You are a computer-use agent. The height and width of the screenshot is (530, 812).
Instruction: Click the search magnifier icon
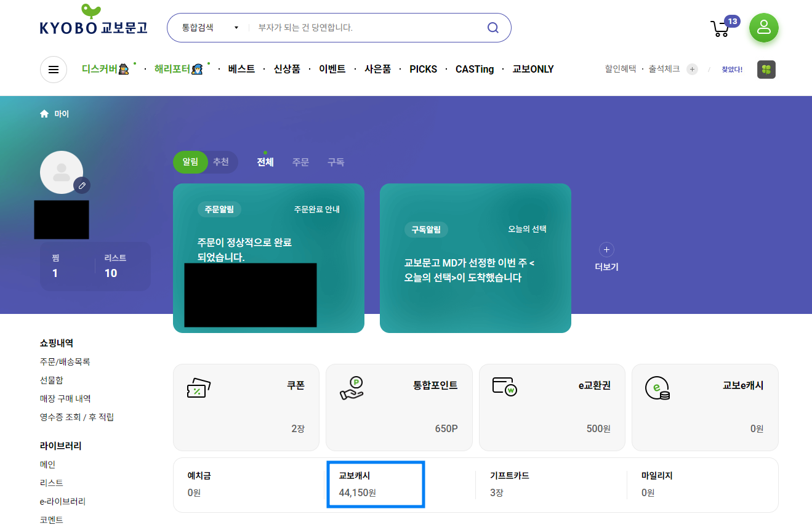point(493,28)
